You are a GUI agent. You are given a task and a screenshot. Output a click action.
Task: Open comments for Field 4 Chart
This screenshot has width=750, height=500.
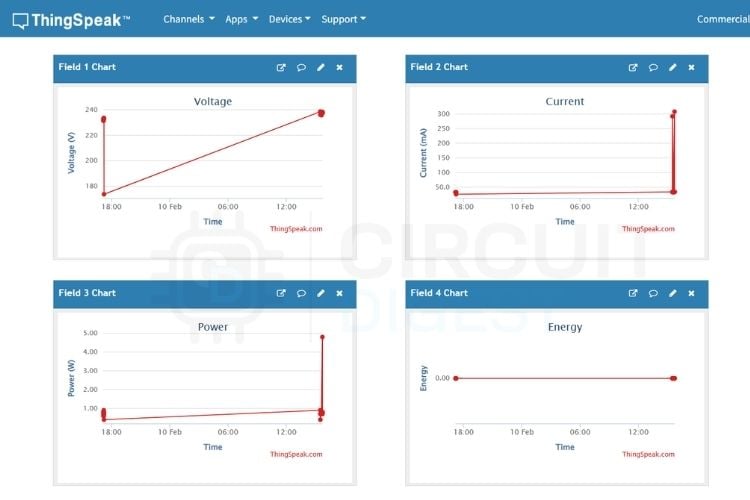tap(653, 293)
